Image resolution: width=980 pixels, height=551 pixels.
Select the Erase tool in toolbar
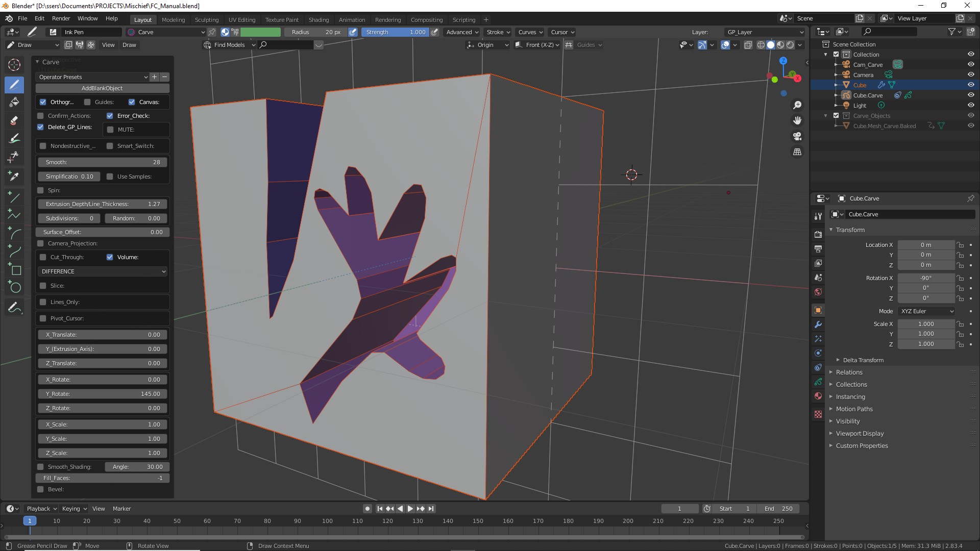pyautogui.click(x=14, y=121)
